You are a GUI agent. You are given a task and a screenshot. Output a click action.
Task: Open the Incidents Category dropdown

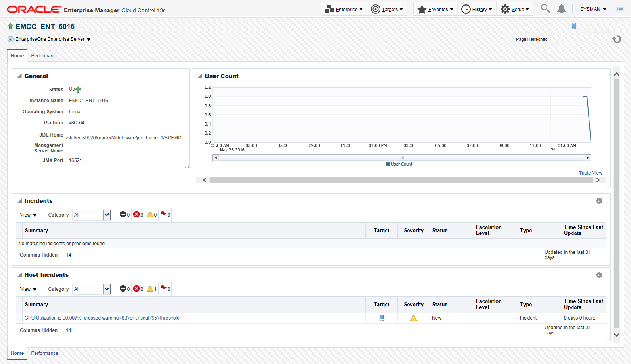pos(107,215)
